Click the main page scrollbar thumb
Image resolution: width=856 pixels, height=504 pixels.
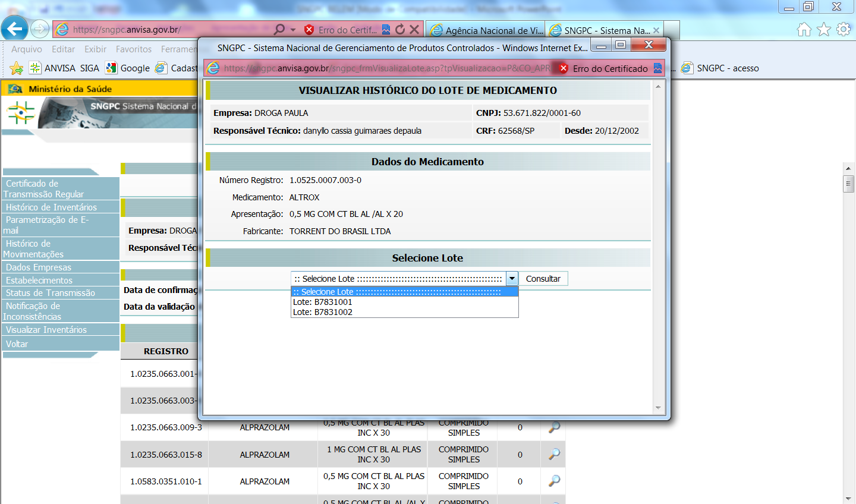(x=849, y=184)
